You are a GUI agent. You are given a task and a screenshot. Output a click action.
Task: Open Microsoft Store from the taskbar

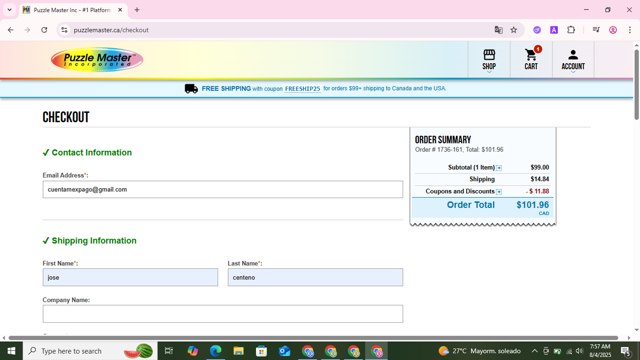coord(261,351)
